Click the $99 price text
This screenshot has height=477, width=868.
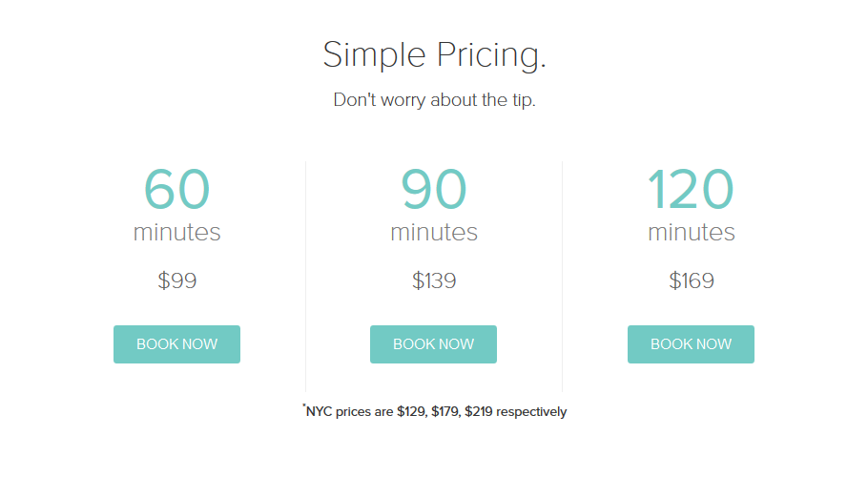[x=177, y=280]
